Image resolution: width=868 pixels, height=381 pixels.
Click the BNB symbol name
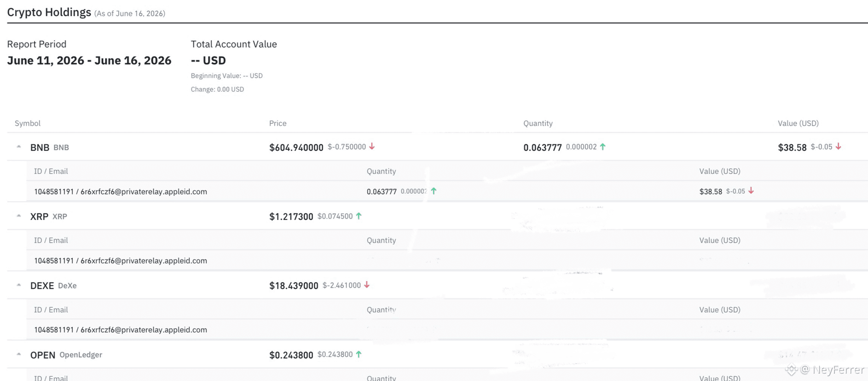tap(40, 147)
